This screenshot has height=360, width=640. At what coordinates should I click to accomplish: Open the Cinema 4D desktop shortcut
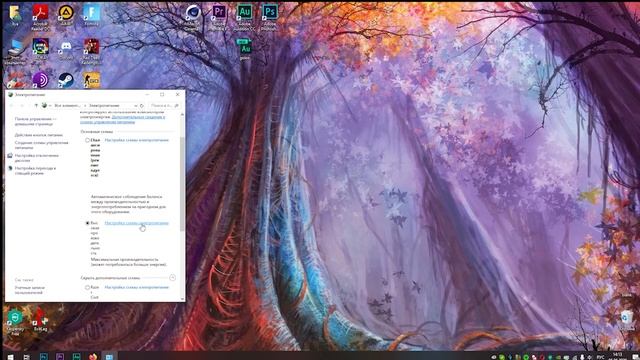(x=192, y=17)
